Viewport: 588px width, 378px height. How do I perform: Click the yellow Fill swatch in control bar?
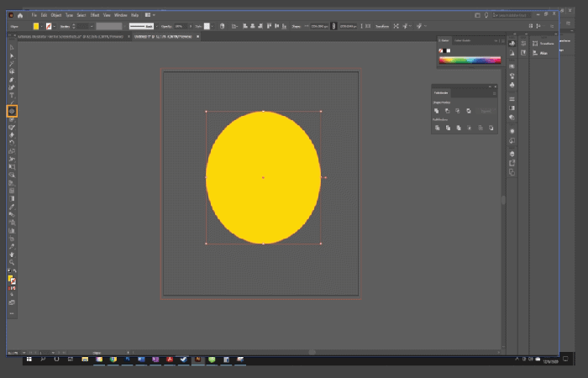36,26
